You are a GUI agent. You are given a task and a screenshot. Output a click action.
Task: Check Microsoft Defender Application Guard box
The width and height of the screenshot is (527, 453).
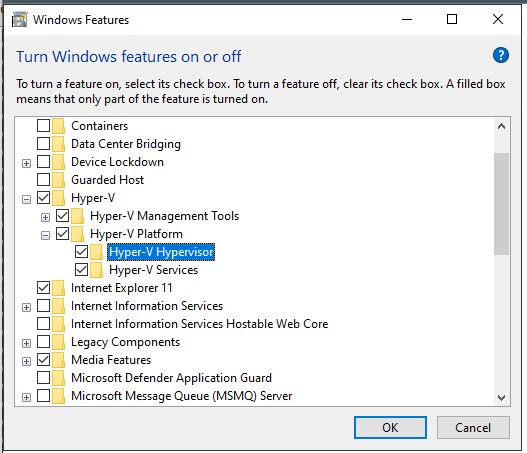pos(43,377)
